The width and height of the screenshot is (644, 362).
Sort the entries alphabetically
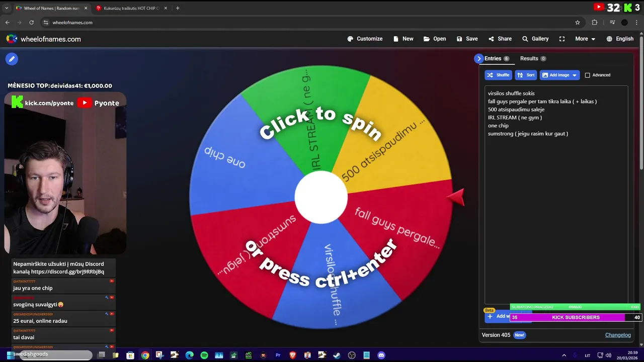526,75
